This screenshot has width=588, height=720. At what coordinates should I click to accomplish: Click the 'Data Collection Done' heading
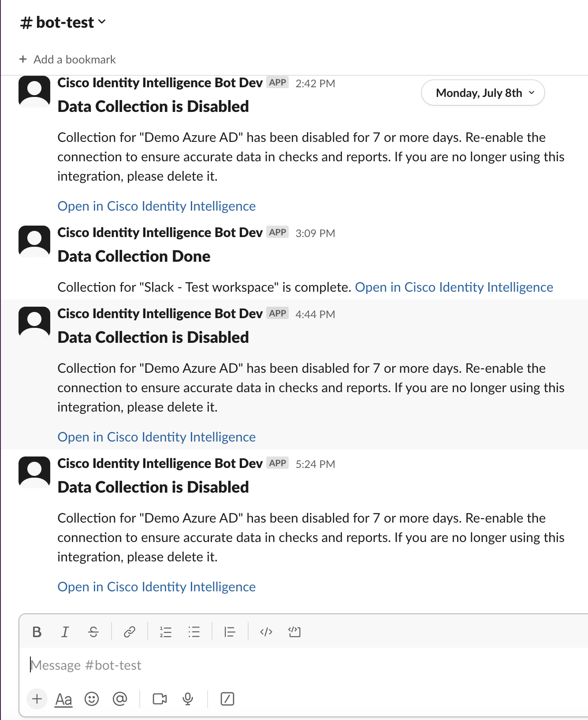point(134,256)
